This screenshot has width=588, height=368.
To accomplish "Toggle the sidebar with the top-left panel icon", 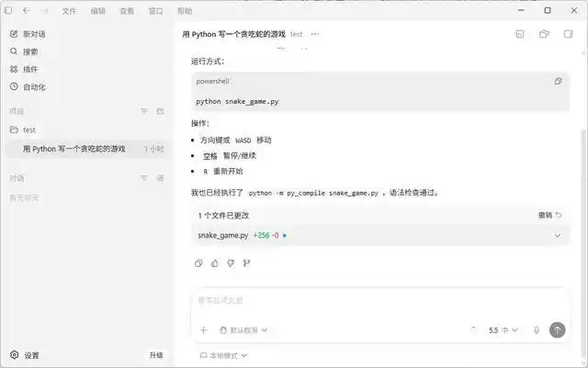I will tap(8, 10).
